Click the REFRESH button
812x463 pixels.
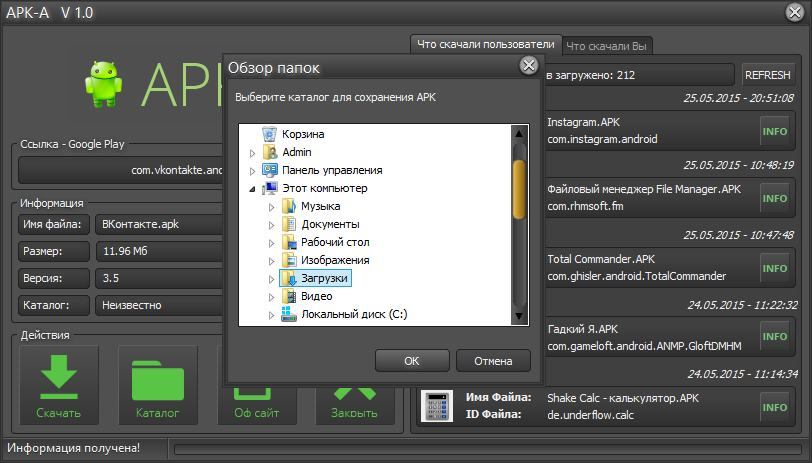[767, 75]
